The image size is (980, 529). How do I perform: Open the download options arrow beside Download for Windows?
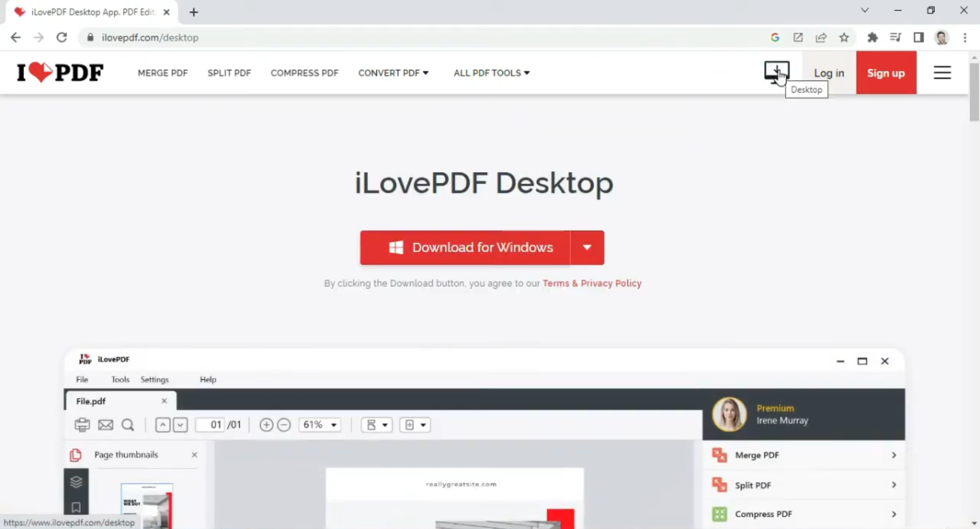[x=587, y=248]
